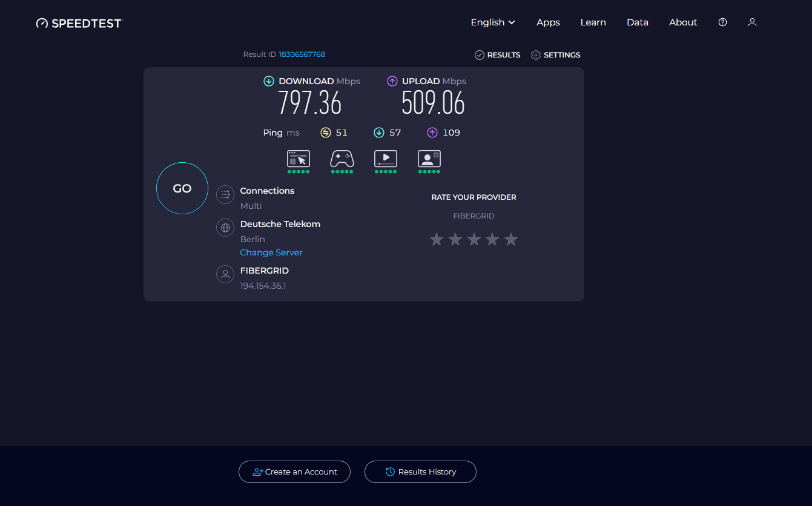The image size is (812, 506).
Task: Click the idle ping lightning icon
Action: click(x=326, y=132)
